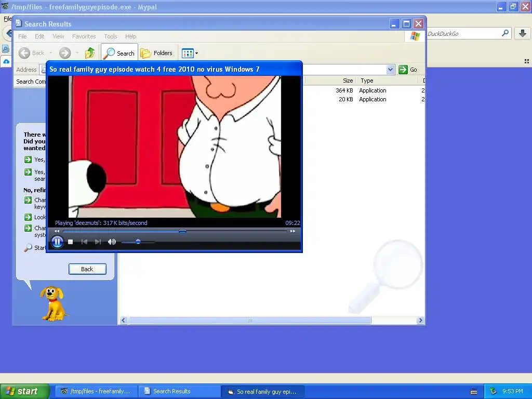Screen dimensions: 532x399
Task: Skip to next track in media player
Action: 98,242
